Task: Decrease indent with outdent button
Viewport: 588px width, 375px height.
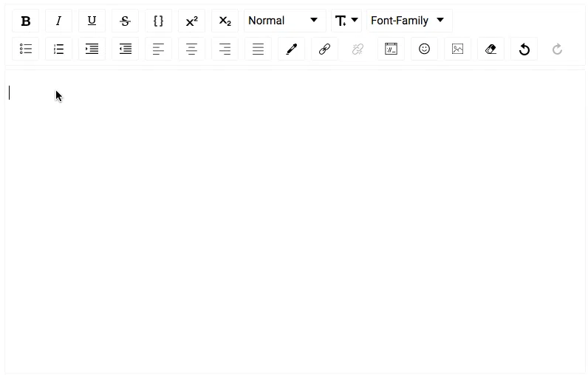Action: (126, 49)
